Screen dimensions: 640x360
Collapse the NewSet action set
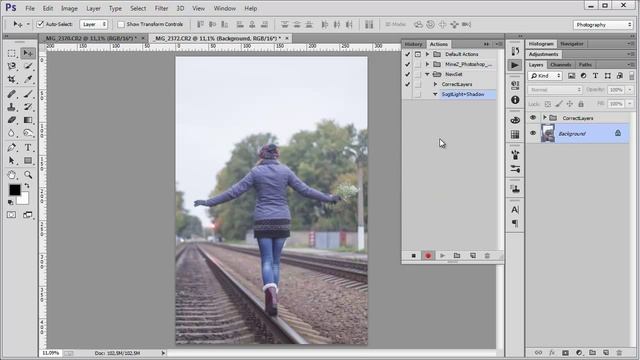tap(427, 74)
